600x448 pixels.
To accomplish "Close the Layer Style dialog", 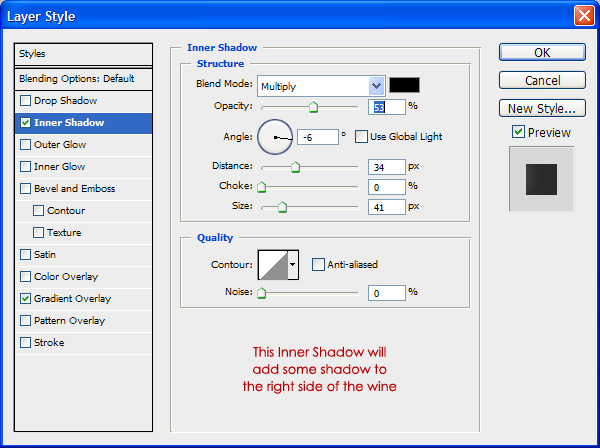I will [584, 16].
